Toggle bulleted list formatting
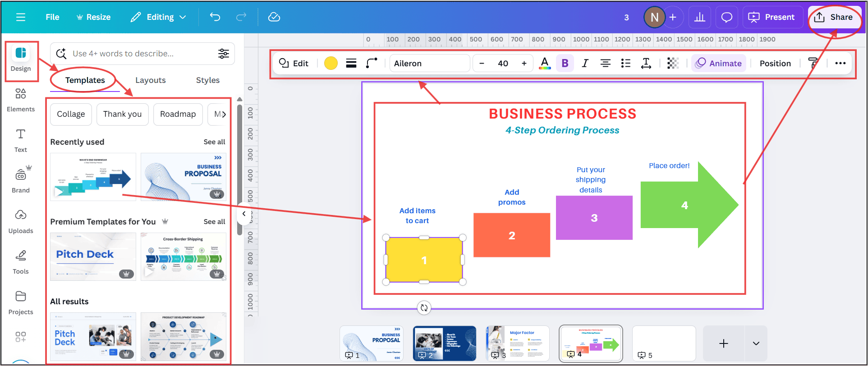The width and height of the screenshot is (868, 366). pyautogui.click(x=625, y=64)
